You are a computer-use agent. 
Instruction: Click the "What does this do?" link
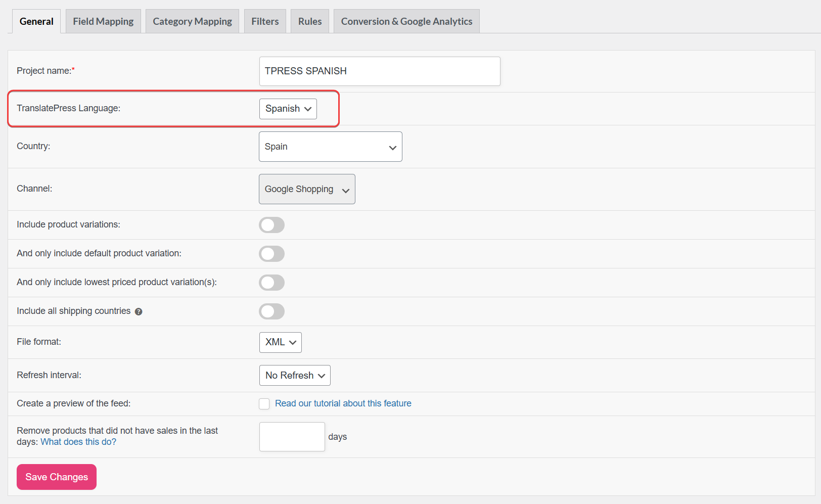(78, 442)
